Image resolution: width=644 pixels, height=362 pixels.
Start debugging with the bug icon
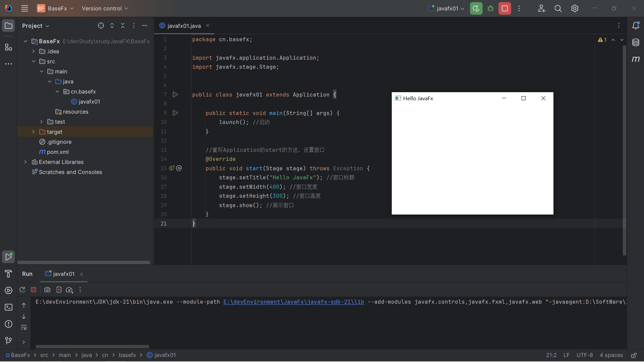coord(490,8)
